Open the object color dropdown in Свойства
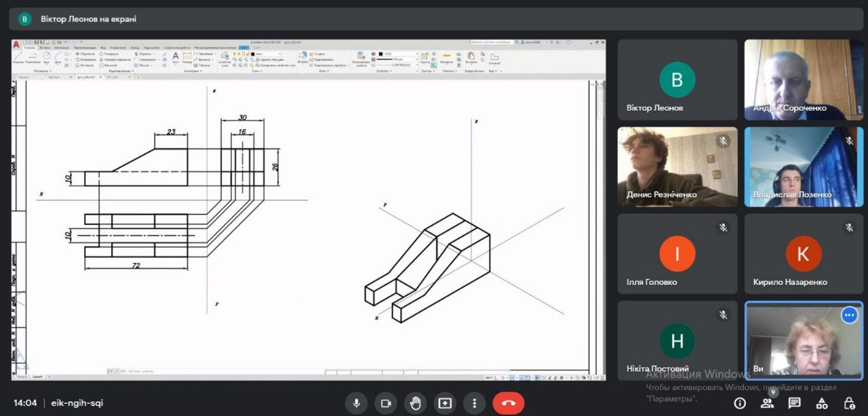868x416 pixels. point(397,54)
